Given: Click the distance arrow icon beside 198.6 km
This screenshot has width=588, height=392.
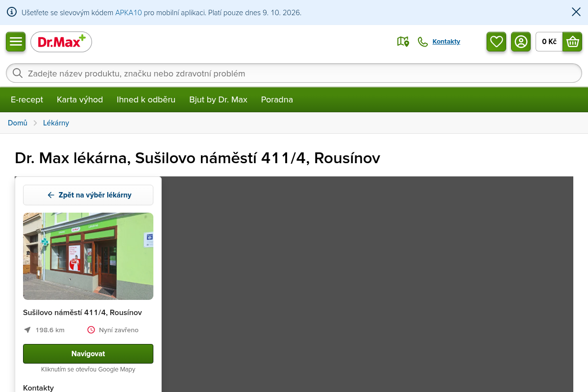Looking at the screenshot, I should pyautogui.click(x=27, y=330).
